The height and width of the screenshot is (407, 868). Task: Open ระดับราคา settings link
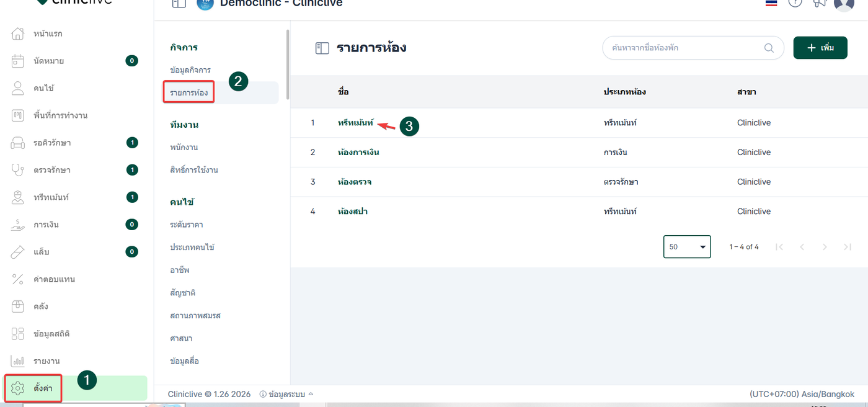(x=187, y=225)
